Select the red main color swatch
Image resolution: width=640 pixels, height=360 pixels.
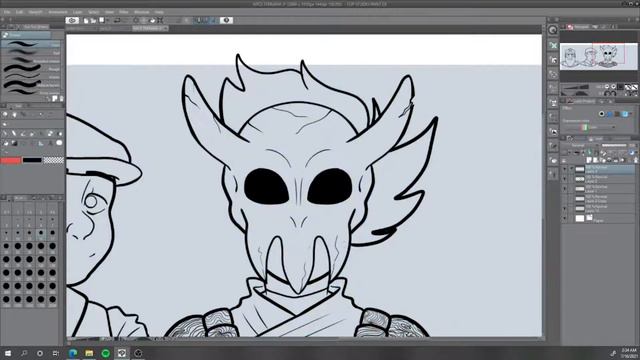click(x=11, y=160)
